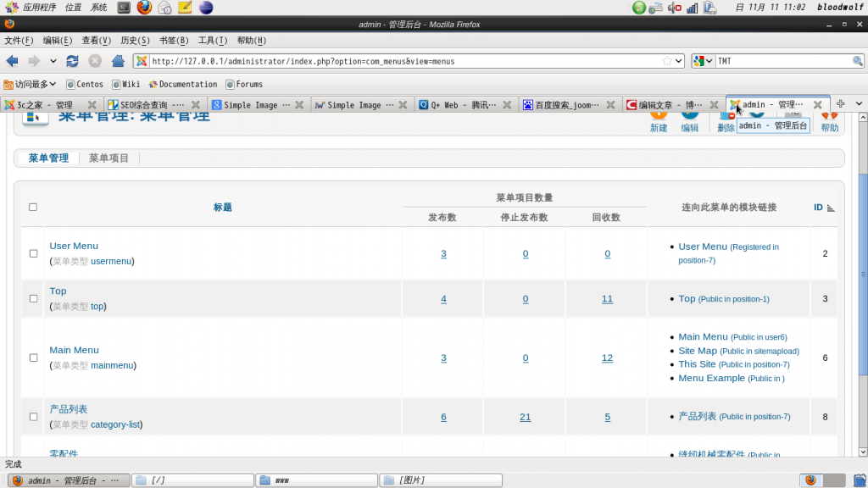Open the 产品列表 title link
This screenshot has height=488, width=868.
pyautogui.click(x=68, y=409)
